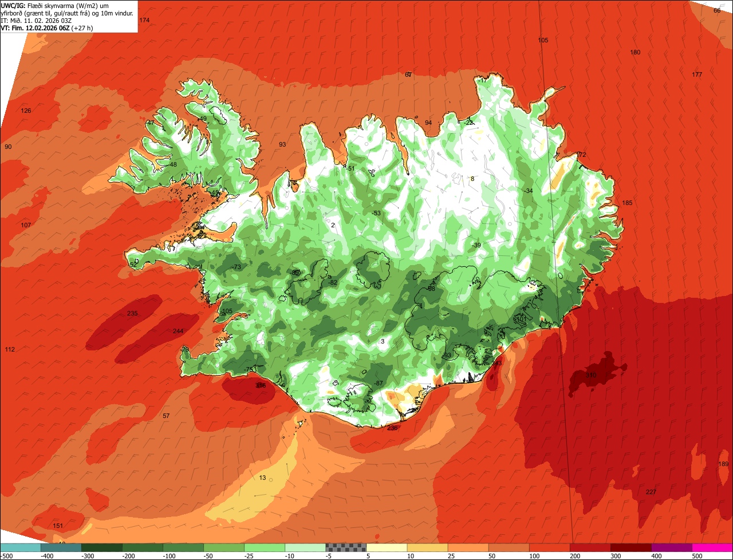Viewport: 733px width, 560px height.
Task: Click the dark teal -400 legend swatch
Action: click(61, 547)
